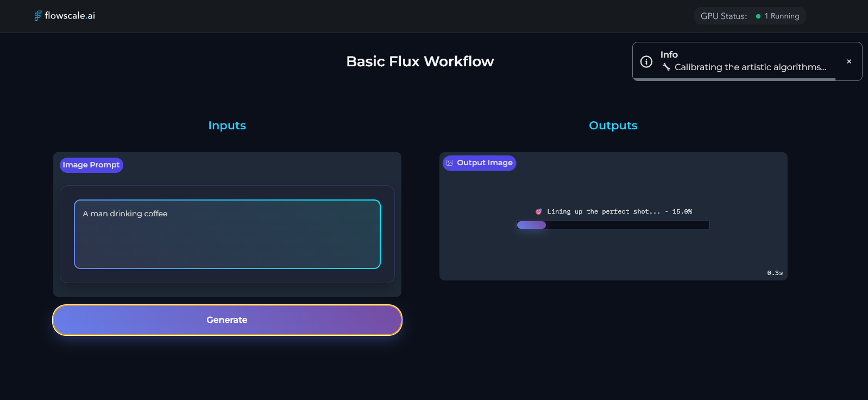Click the Info notification title
This screenshot has height=400, width=868.
coord(669,54)
